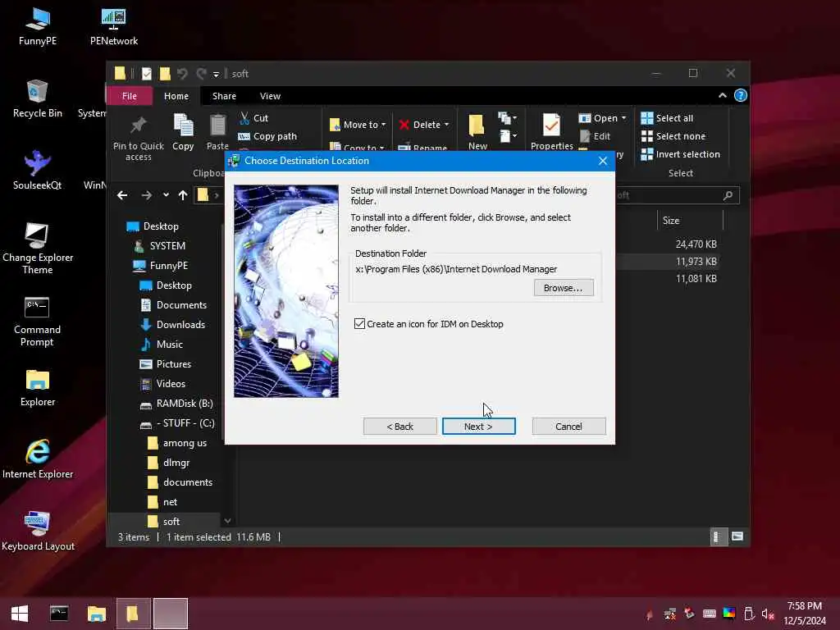This screenshot has width=840, height=630.
Task: Open the Command Prompt taskbar icon
Action: coord(59,614)
